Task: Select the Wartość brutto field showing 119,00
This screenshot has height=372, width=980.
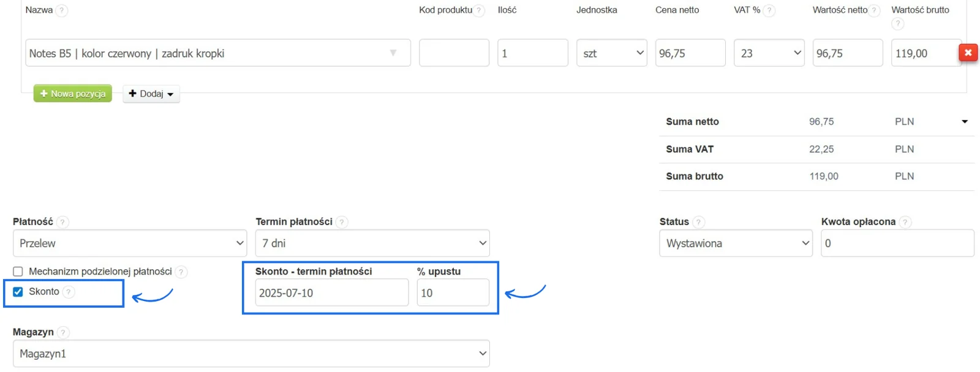Action: [925, 53]
